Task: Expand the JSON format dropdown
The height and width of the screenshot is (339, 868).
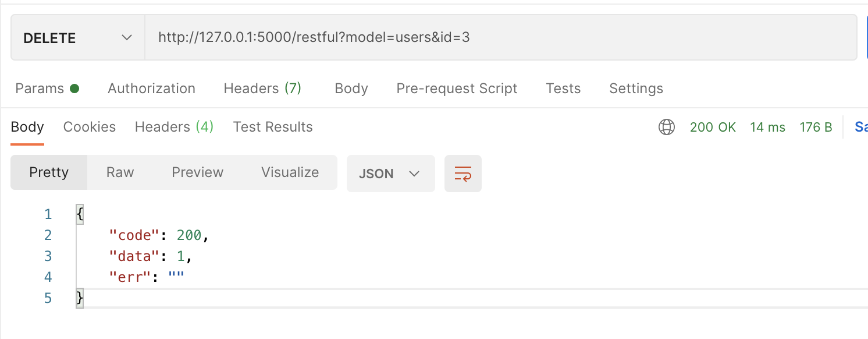Action: (x=390, y=174)
